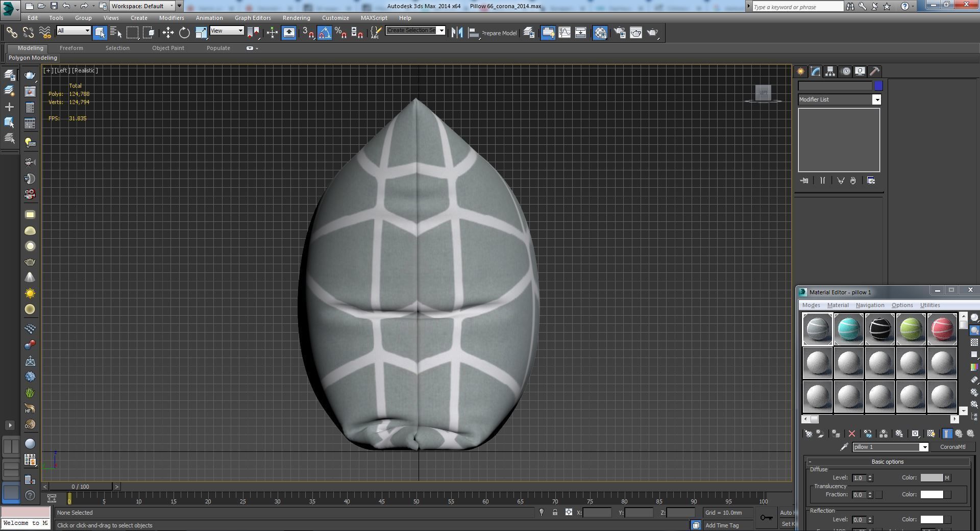The image size is (980, 531).
Task: Open the Rendered Frame Window
Action: pyautogui.click(x=636, y=33)
